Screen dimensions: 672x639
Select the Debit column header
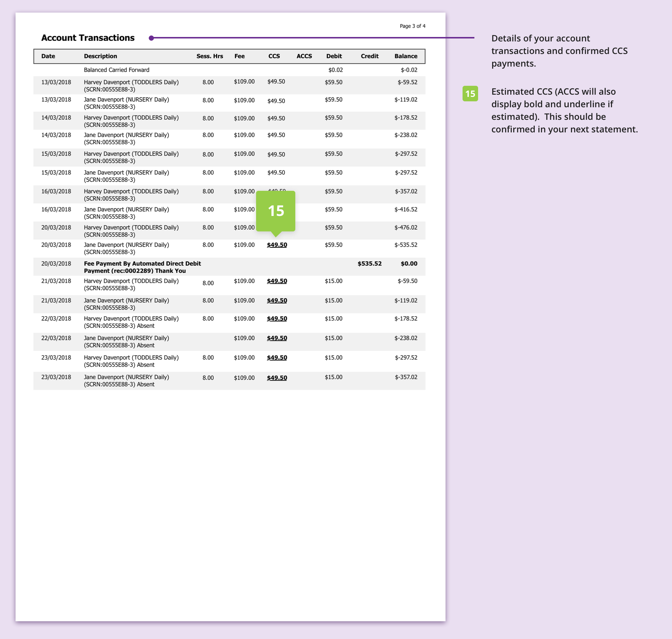point(334,56)
